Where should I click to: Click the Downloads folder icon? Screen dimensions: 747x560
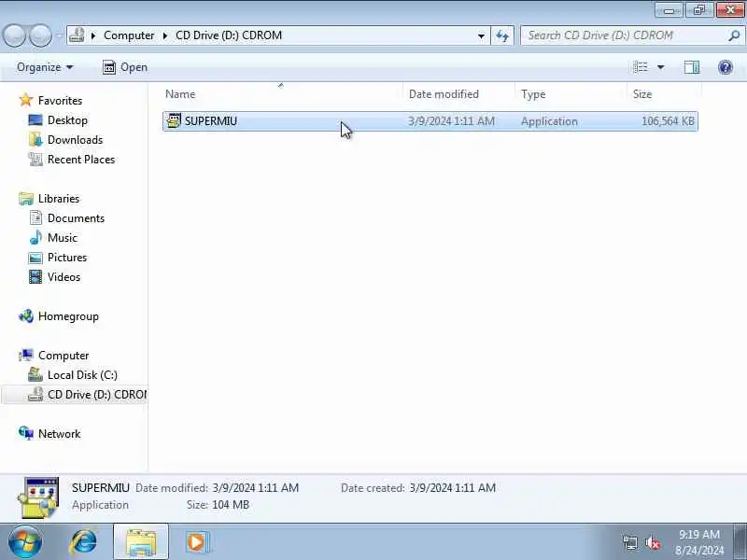pyautogui.click(x=35, y=139)
